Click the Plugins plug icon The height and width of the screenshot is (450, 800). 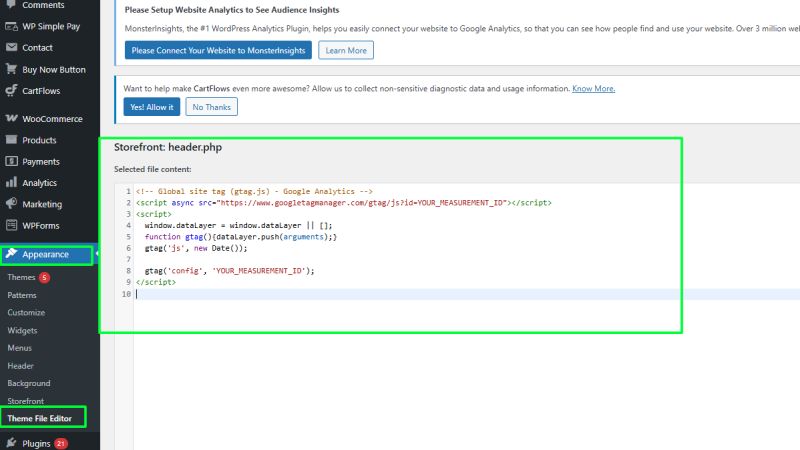(x=11, y=443)
